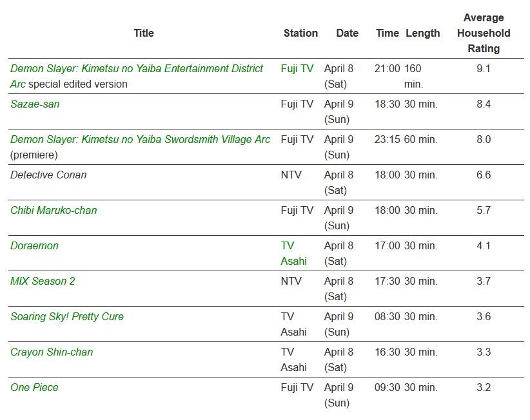This screenshot has height=420, width=530.
Task: Click the Average Household Rating header
Action: click(x=483, y=33)
